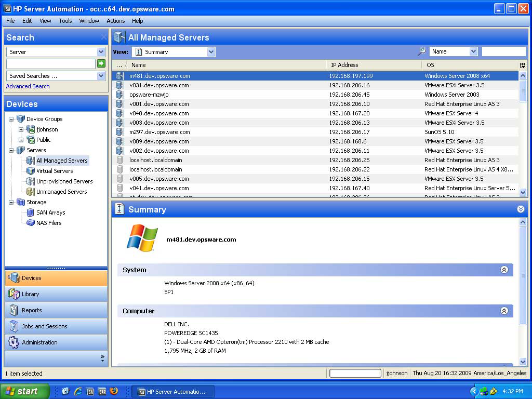Click the Name filter text box
This screenshot has width=532, height=399.
[x=503, y=51]
